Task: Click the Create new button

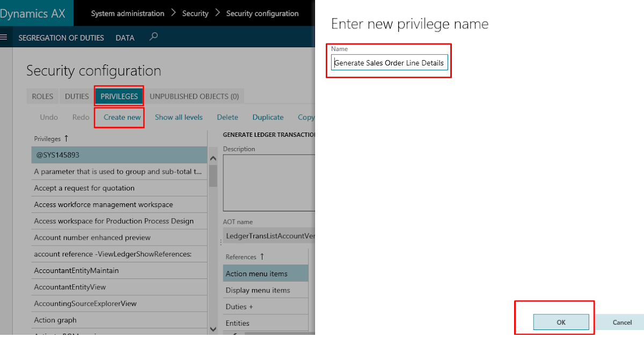Action: 119,117
